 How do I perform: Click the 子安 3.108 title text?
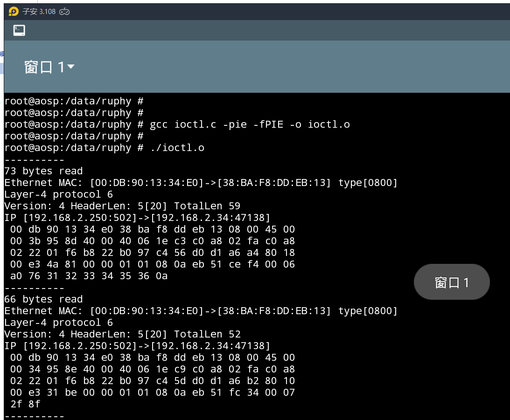[x=39, y=12]
